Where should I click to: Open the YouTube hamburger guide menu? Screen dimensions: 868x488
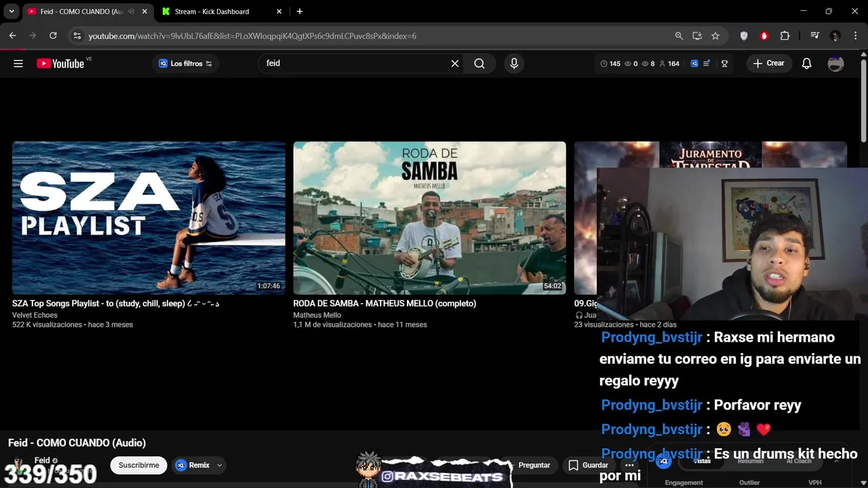[x=18, y=64]
